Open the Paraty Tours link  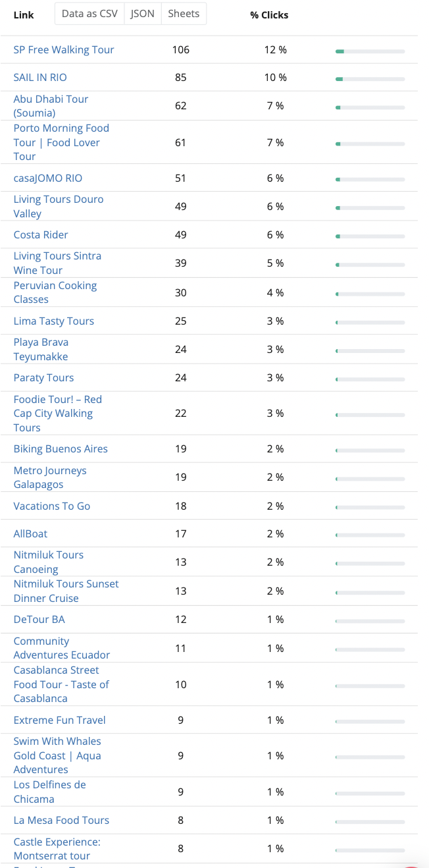tap(43, 377)
